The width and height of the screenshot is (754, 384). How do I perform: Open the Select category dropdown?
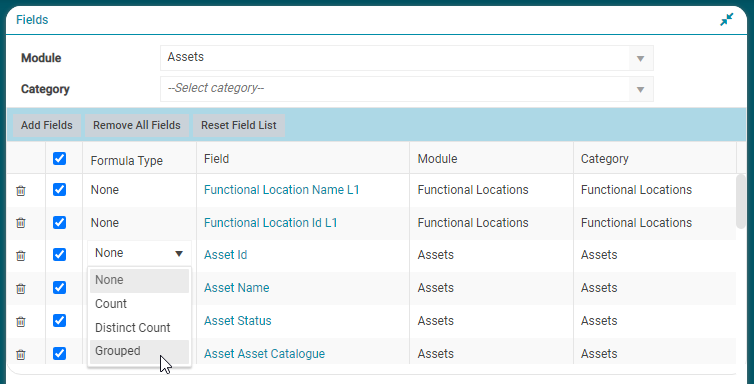point(407,89)
